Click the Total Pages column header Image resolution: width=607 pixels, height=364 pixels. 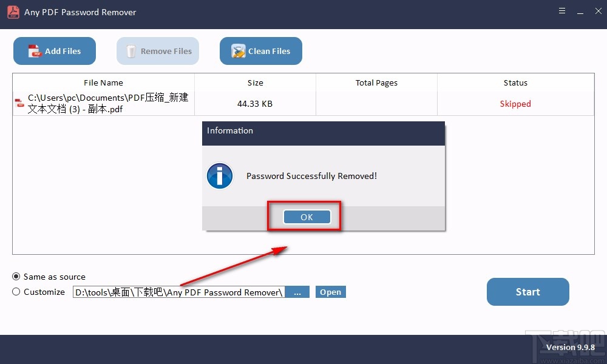[x=376, y=83]
